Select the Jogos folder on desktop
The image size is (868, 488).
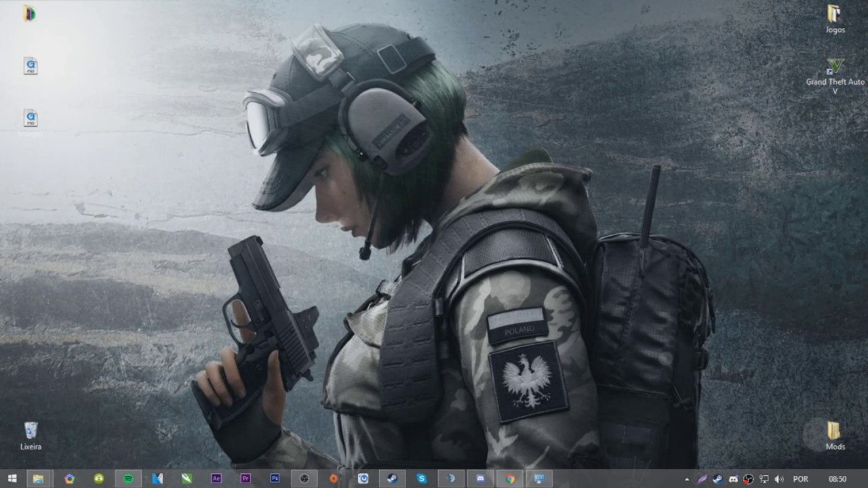click(835, 18)
